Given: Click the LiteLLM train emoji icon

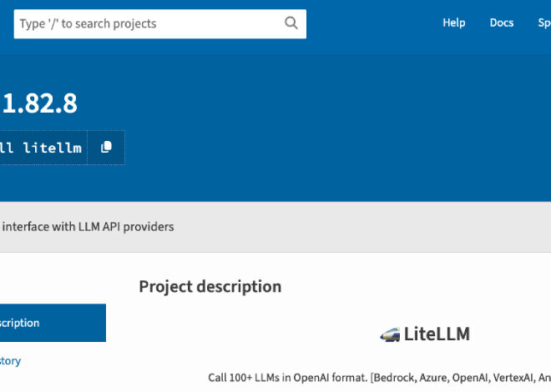Looking at the screenshot, I should click(x=390, y=334).
